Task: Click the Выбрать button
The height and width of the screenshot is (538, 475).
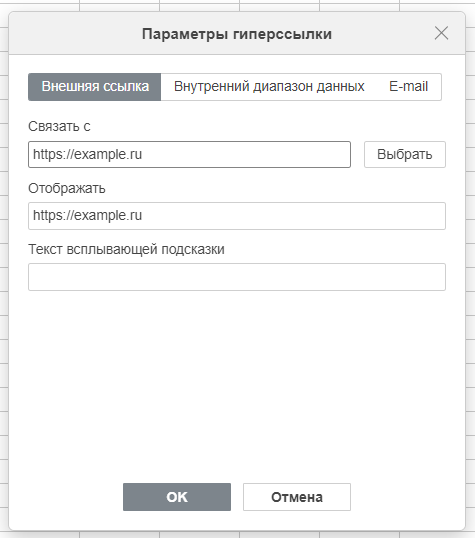Action: click(x=405, y=154)
